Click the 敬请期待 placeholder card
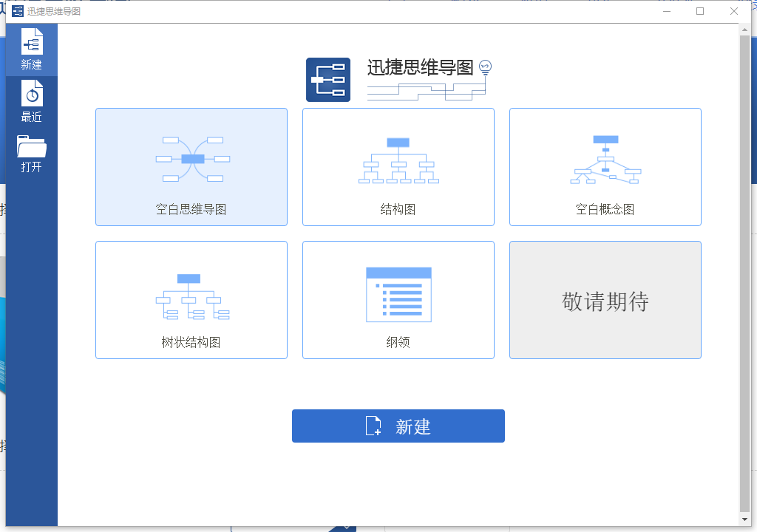This screenshot has width=757, height=532. 605,300
